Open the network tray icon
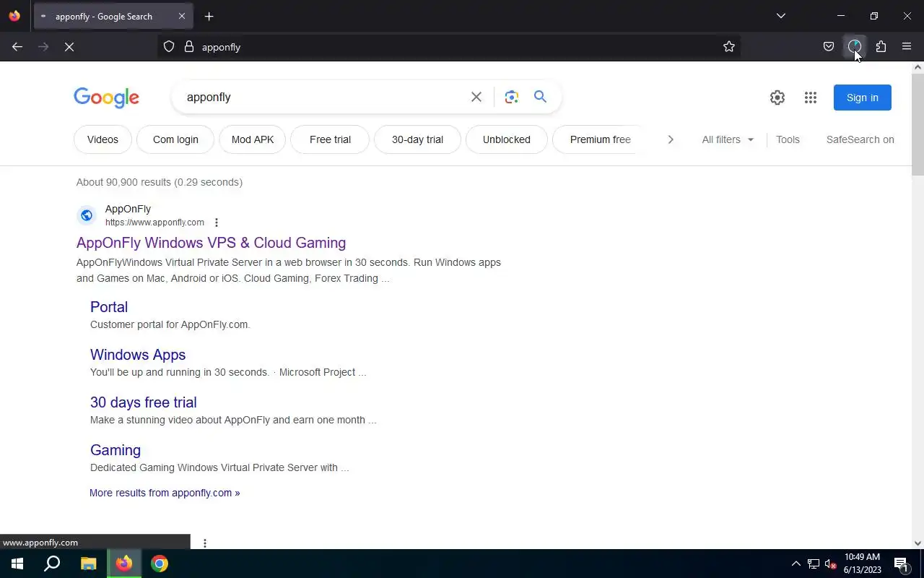 click(x=813, y=564)
